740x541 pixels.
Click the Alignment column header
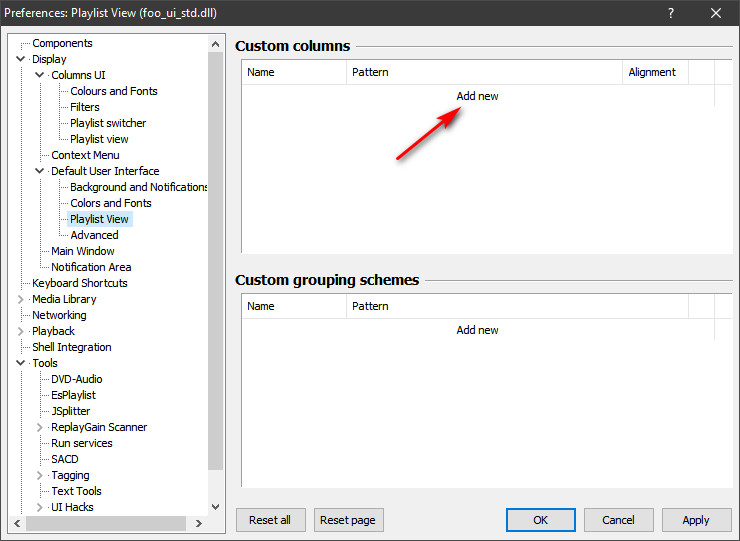click(652, 72)
